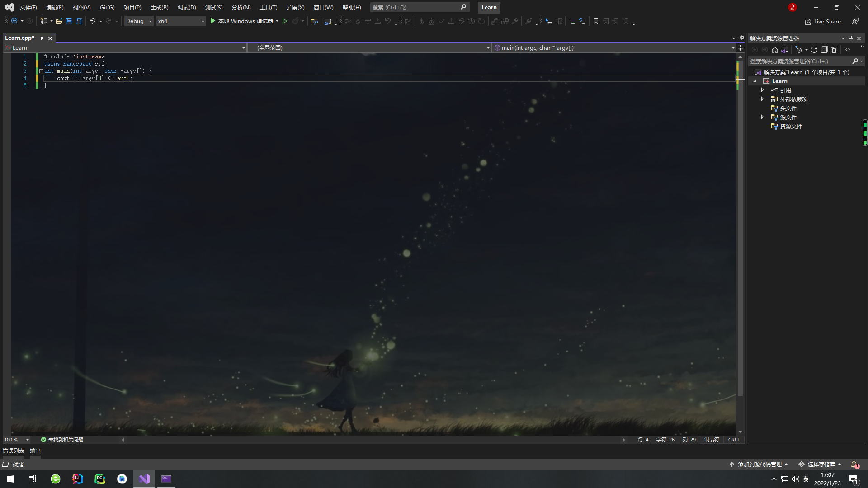Expand the 引用 references node
The height and width of the screenshot is (488, 868).
click(762, 90)
